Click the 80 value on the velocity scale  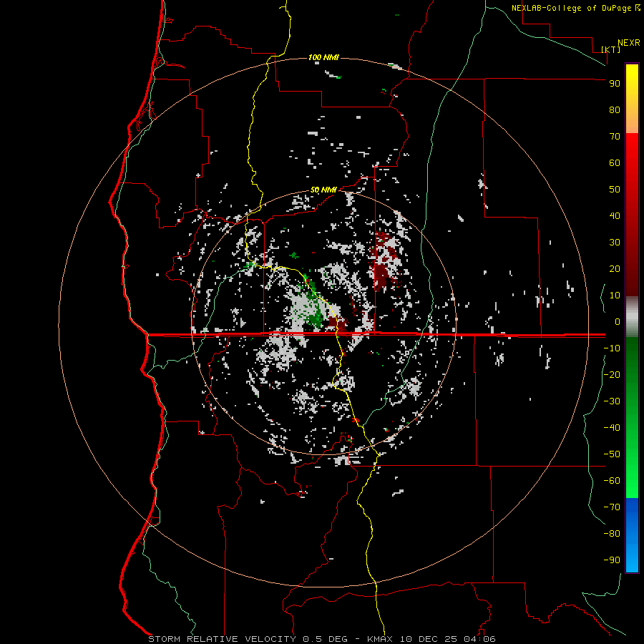click(x=615, y=109)
